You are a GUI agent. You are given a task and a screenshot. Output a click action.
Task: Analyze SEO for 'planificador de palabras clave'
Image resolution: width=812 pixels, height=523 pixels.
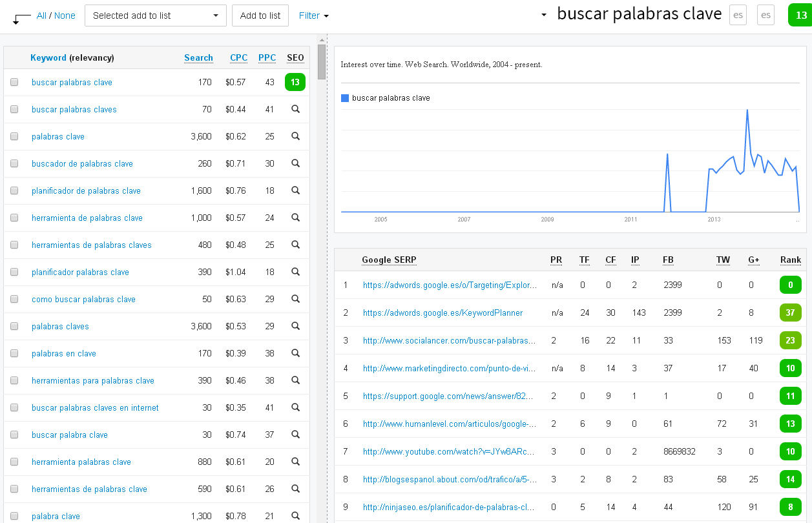click(295, 190)
